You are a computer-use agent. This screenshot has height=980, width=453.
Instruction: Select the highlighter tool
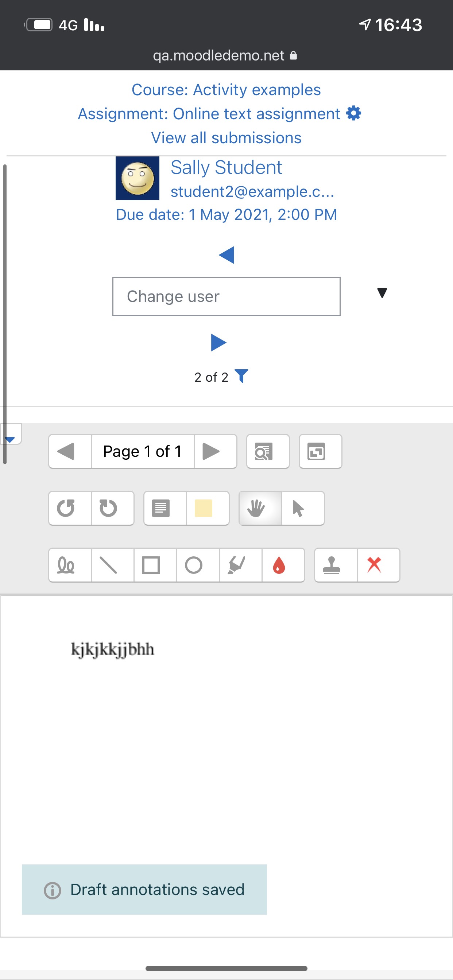coord(241,565)
